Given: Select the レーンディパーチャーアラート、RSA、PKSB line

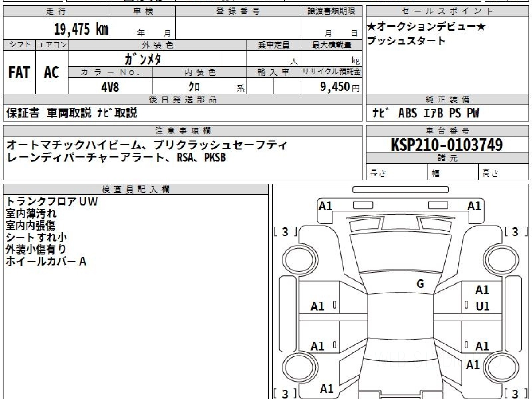Looking at the screenshot, I should coord(116,157).
